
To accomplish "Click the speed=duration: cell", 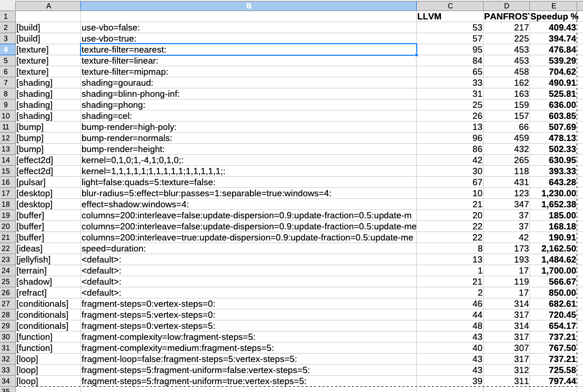I will pos(248,248).
